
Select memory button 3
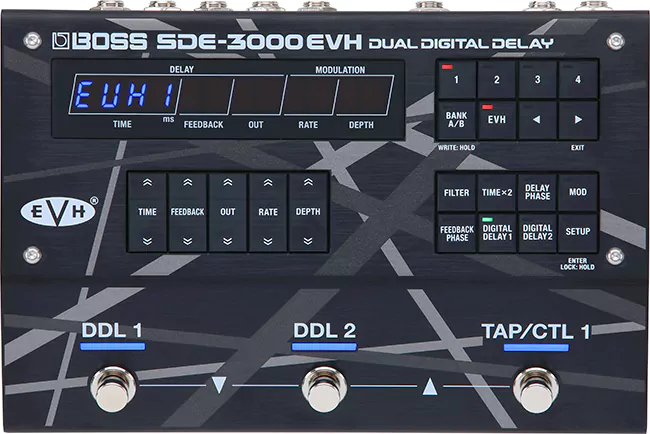[x=537, y=80]
